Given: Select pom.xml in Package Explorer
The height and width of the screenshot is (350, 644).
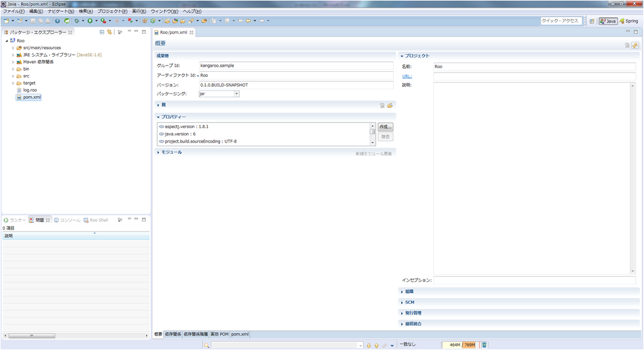Looking at the screenshot, I should click(29, 97).
